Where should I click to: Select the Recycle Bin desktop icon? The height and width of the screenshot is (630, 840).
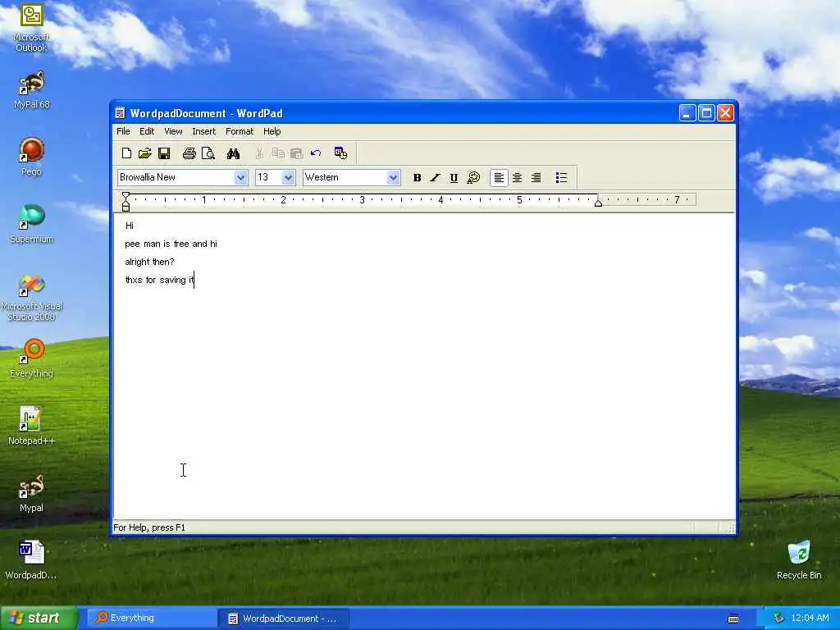[x=799, y=559]
